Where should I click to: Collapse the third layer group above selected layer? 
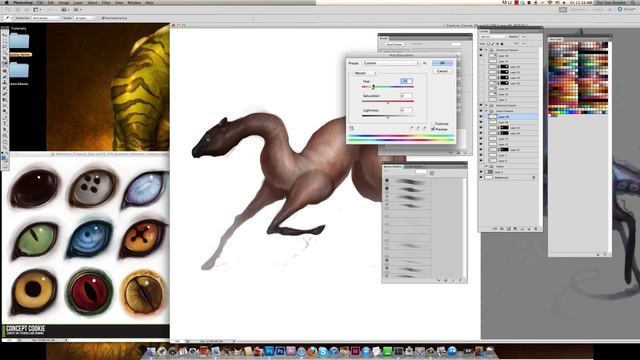[486, 111]
